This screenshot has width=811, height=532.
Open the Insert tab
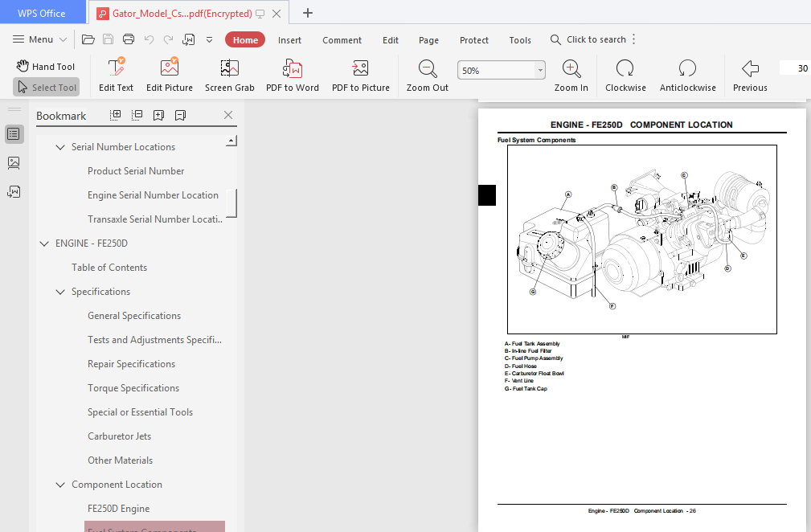[x=289, y=40]
